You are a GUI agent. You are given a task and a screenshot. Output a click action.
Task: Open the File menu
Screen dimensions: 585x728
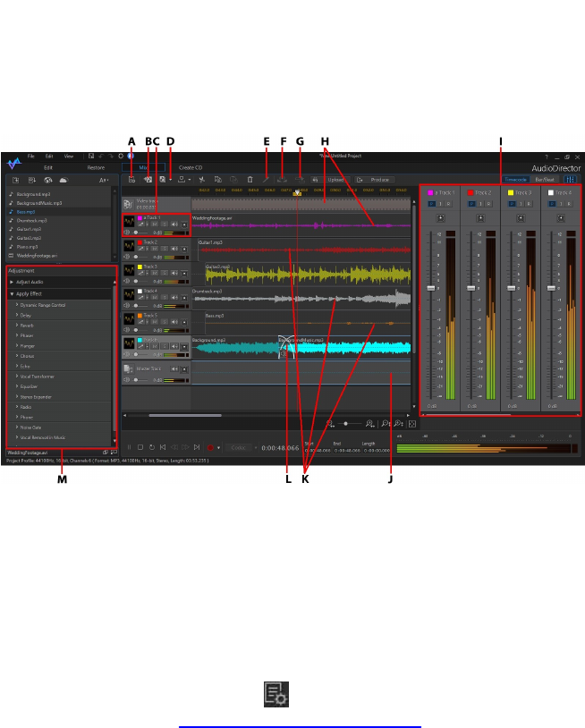pos(31,157)
